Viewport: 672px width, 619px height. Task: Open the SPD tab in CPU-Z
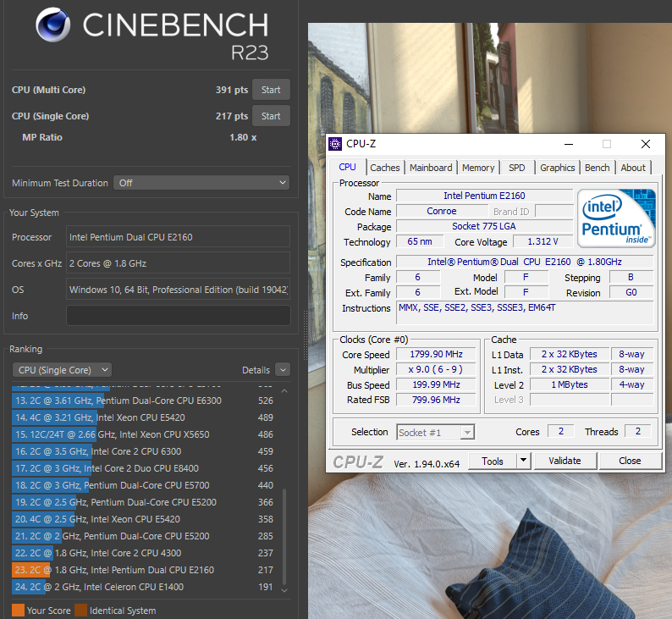(x=517, y=168)
